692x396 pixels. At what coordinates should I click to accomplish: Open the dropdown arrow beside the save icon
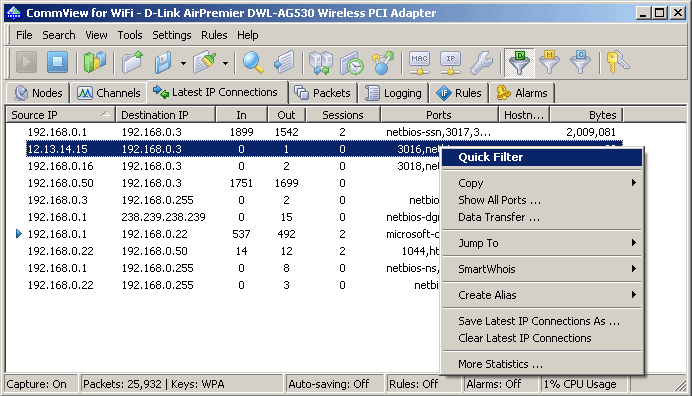(x=183, y=63)
